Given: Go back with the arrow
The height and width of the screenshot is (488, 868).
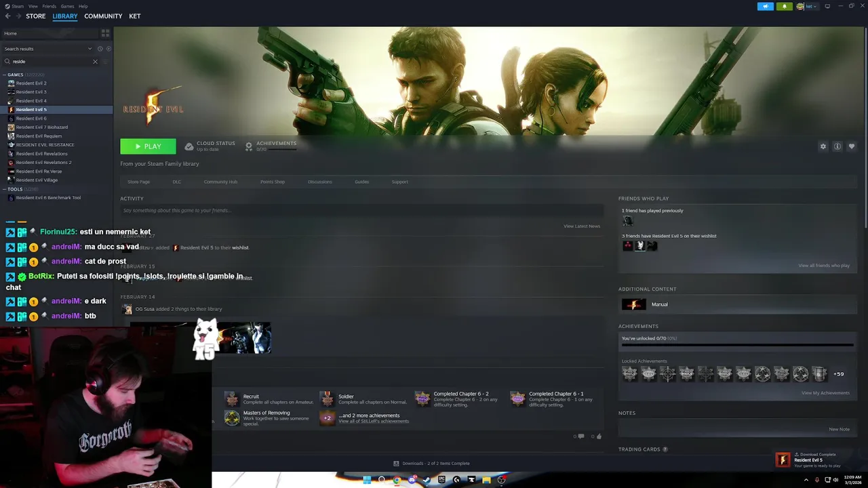Looking at the screenshot, I should (8, 16).
